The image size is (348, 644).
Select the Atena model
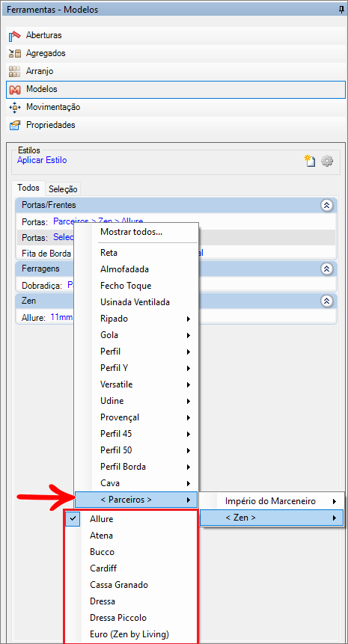pos(131,536)
